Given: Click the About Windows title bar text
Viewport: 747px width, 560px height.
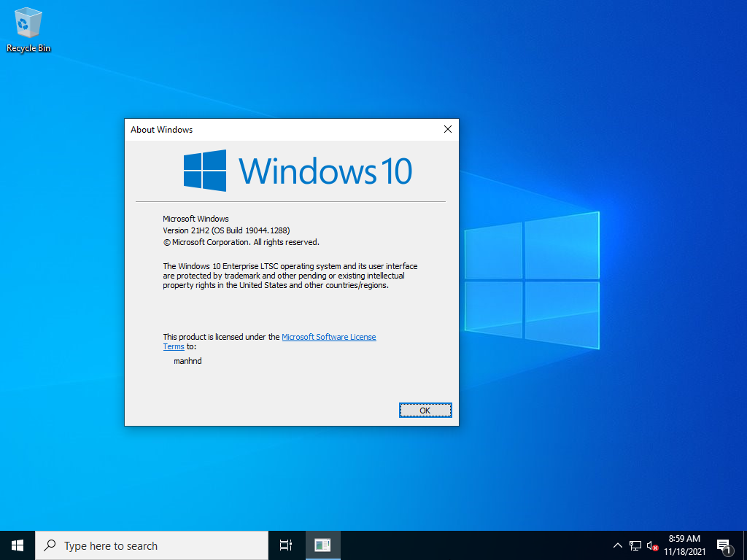Looking at the screenshot, I should pyautogui.click(x=161, y=130).
